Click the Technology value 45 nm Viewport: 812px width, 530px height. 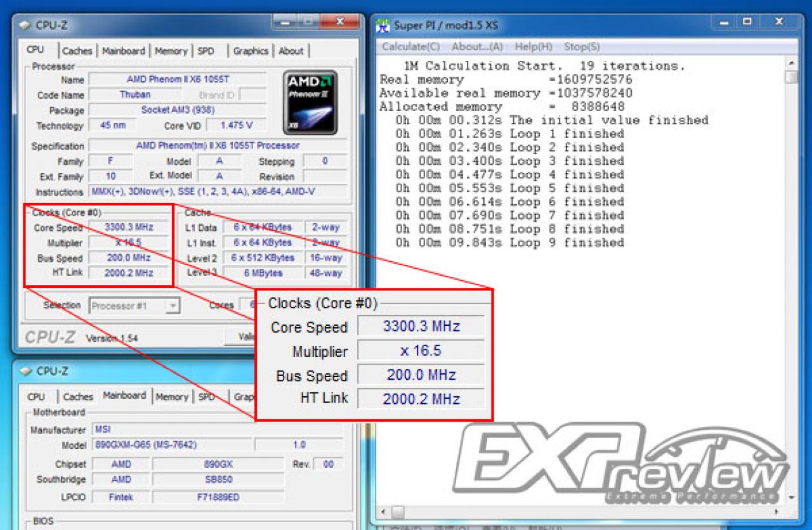113,126
